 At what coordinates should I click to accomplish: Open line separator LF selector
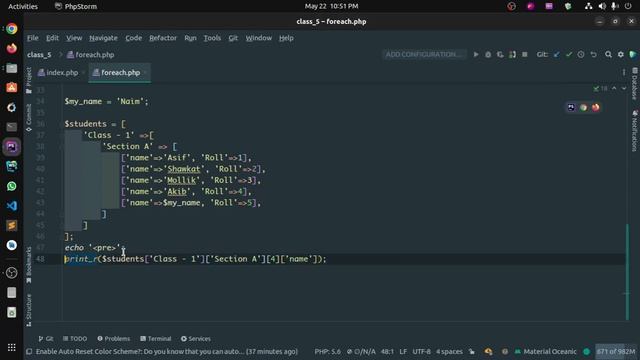click(403, 351)
